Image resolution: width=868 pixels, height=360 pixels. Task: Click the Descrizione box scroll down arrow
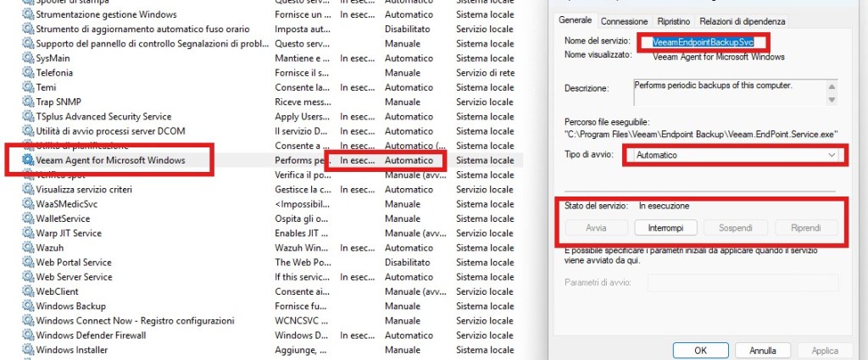pyautogui.click(x=831, y=100)
